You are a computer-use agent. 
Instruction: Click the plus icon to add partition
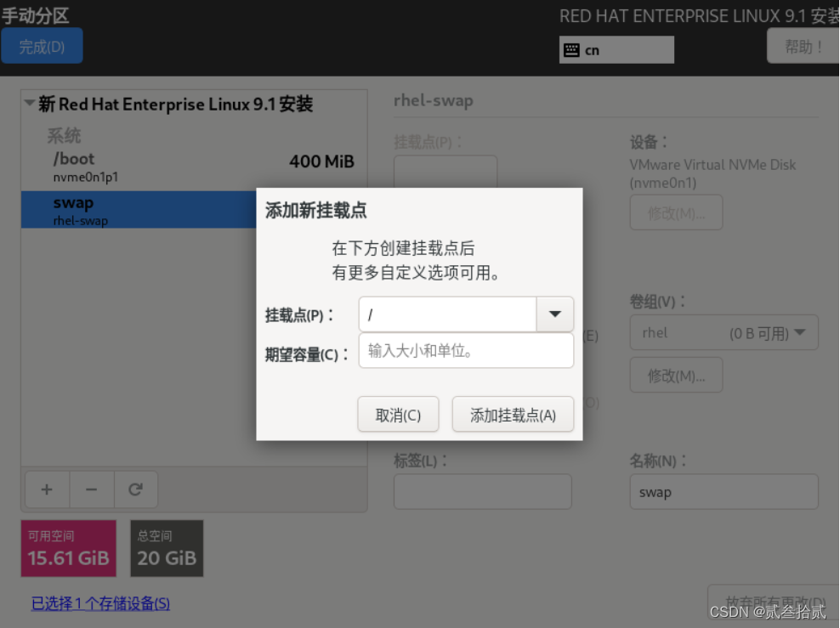pos(47,489)
